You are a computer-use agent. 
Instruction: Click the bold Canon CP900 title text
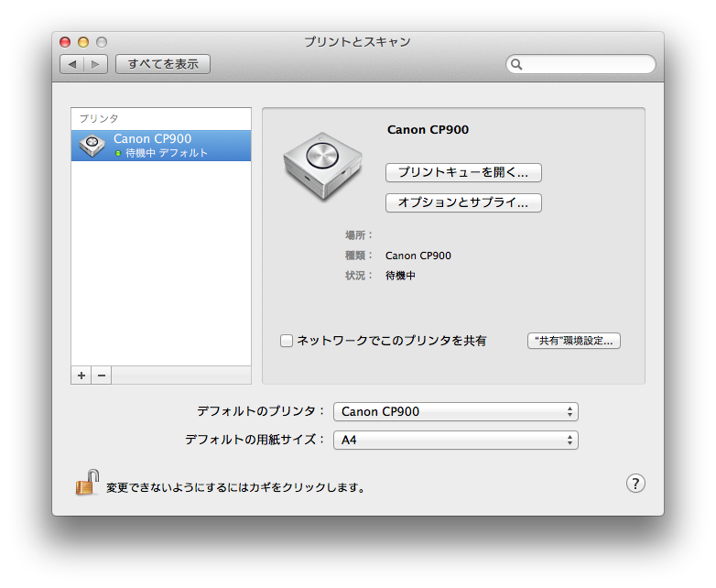tap(428, 130)
